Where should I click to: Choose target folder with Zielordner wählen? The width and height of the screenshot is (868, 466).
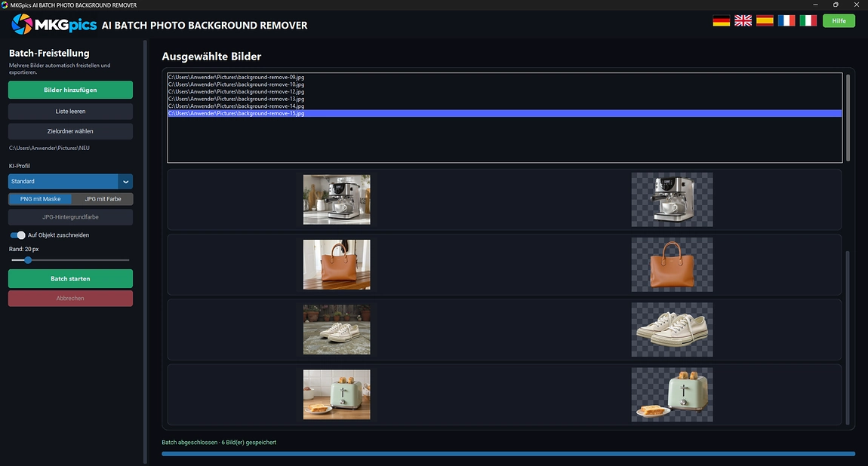click(70, 131)
